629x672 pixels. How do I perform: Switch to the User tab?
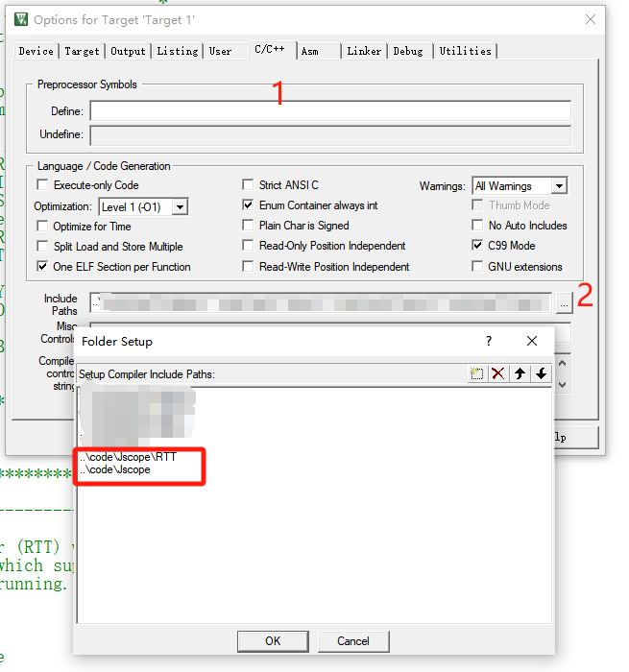point(220,51)
